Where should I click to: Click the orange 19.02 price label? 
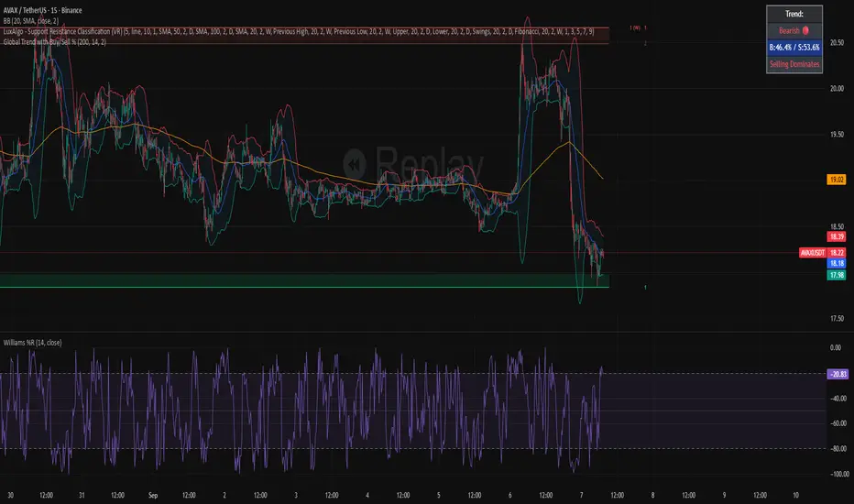836,180
